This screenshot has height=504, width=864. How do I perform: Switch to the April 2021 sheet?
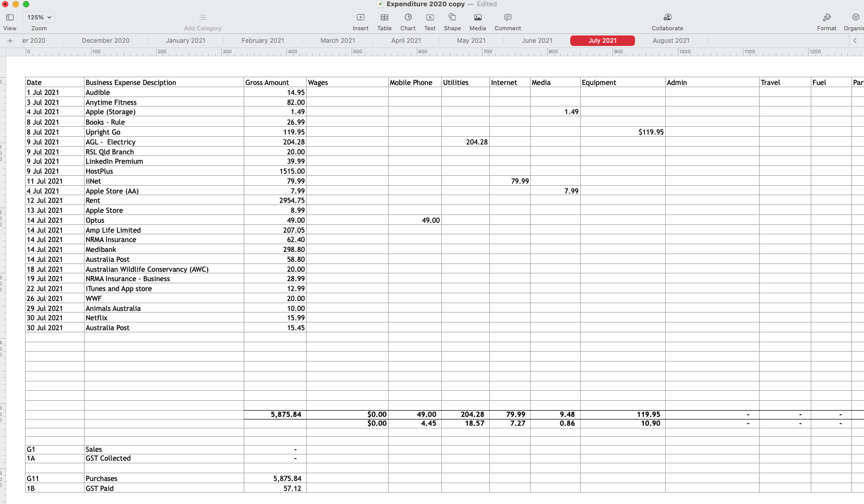[406, 41]
